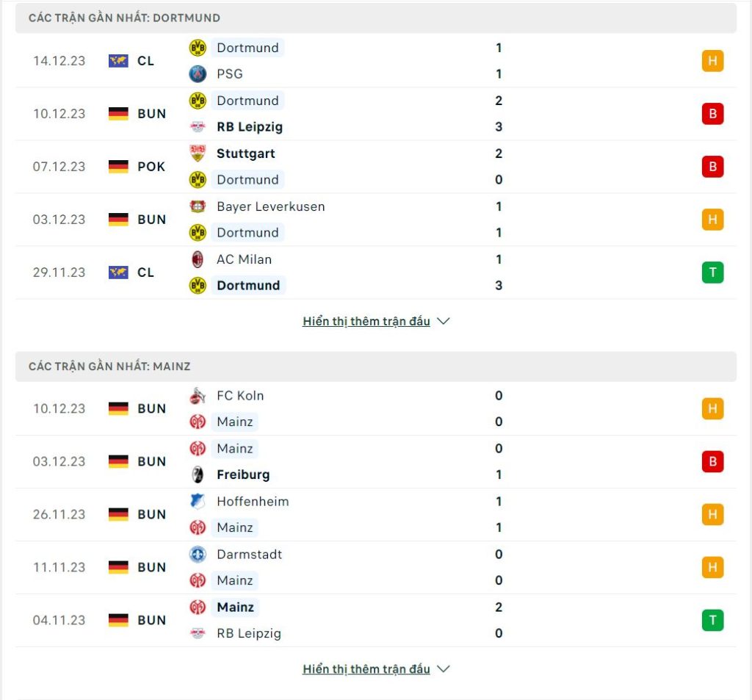Screen dimensions: 752x700
Task: Click the Stuttgart club crest icon
Action: (x=198, y=154)
